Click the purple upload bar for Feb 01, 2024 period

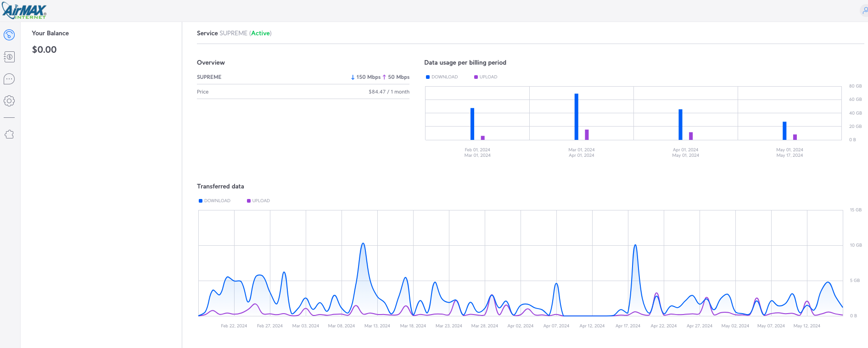coord(483,138)
